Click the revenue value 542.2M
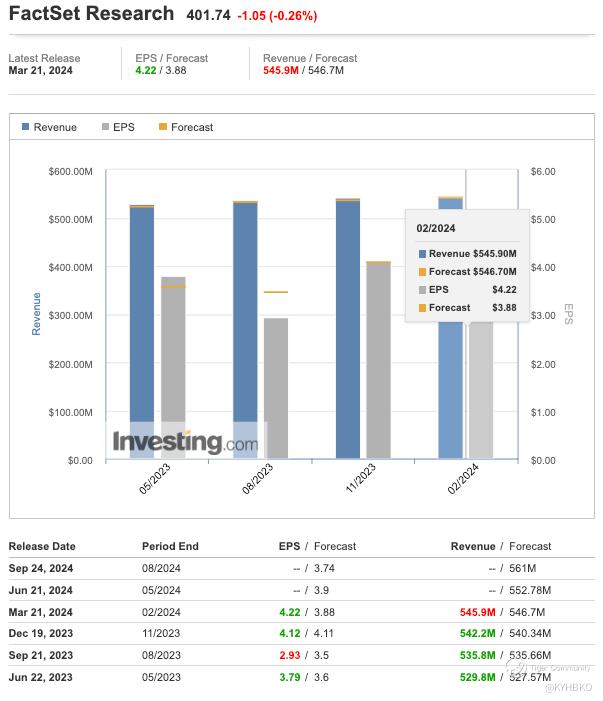The height and width of the screenshot is (701, 603). 477,633
